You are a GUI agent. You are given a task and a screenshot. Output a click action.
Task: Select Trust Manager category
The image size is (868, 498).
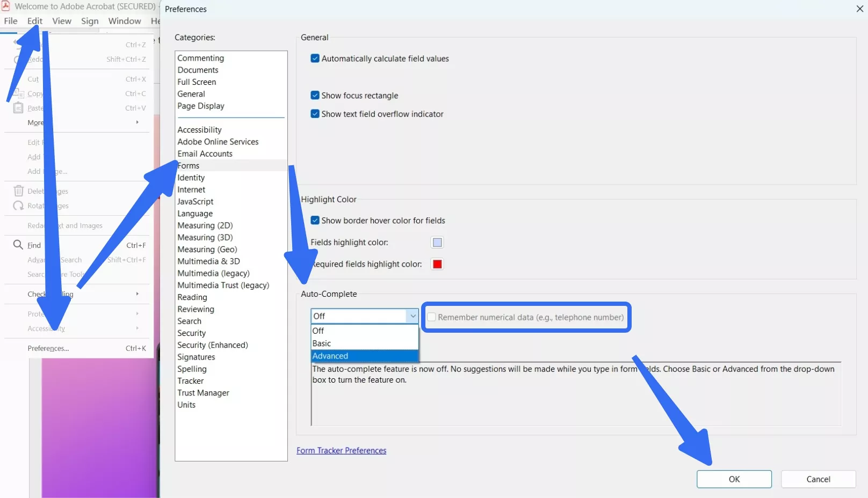204,393
